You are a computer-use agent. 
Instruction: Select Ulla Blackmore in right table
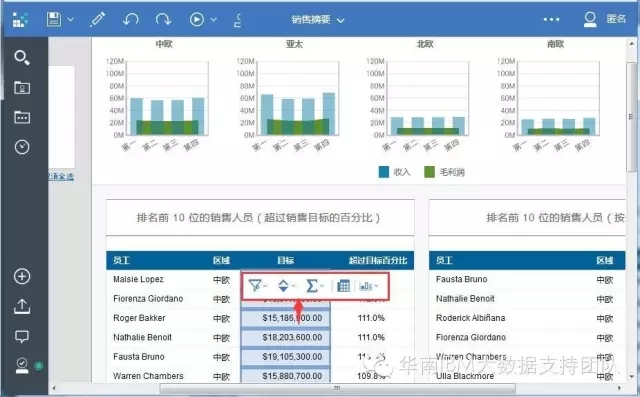coord(465,376)
